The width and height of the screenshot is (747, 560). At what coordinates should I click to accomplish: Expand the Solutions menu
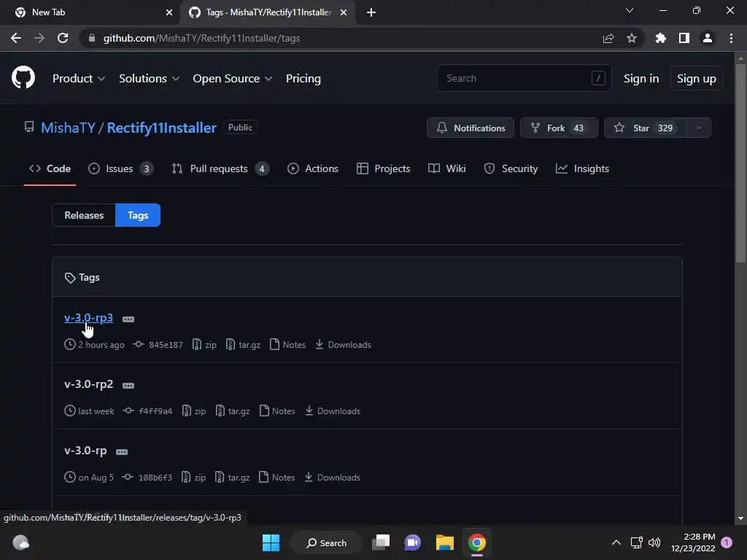pyautogui.click(x=149, y=79)
